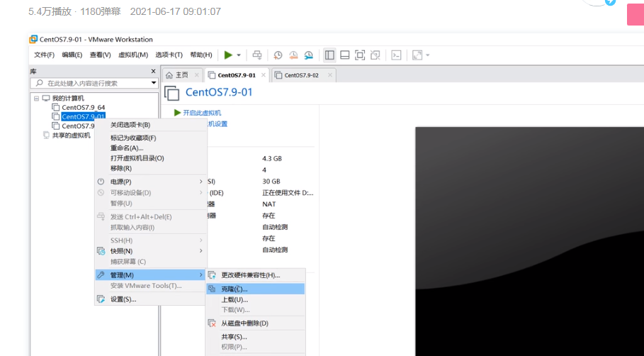Revert to snapshot using the orange clock icon
Image resolution: width=644 pixels, height=356 pixels.
click(293, 55)
